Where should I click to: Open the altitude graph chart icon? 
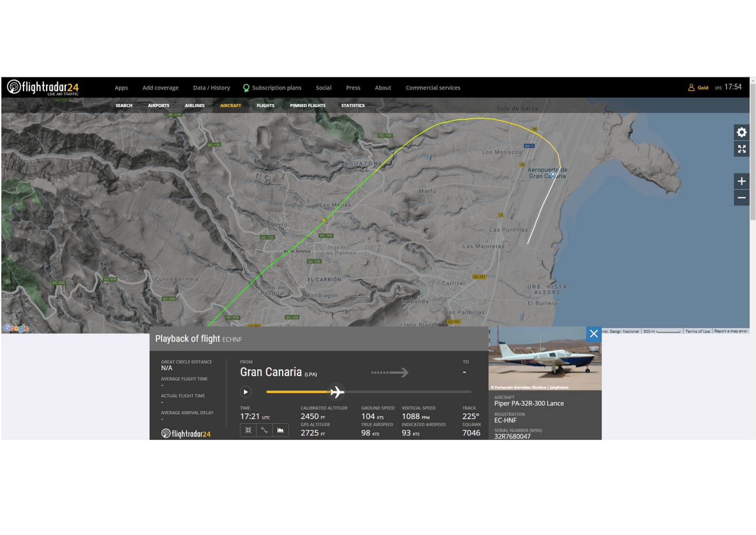(x=281, y=430)
